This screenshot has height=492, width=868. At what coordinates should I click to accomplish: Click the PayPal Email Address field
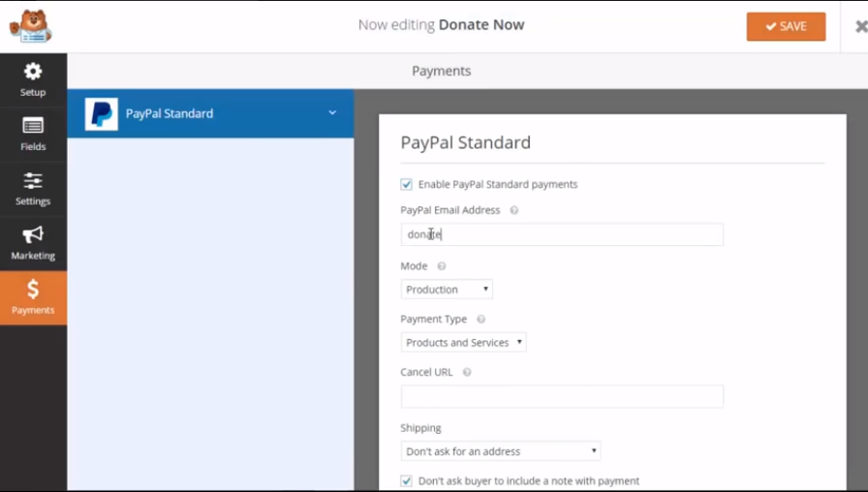pyautogui.click(x=562, y=234)
